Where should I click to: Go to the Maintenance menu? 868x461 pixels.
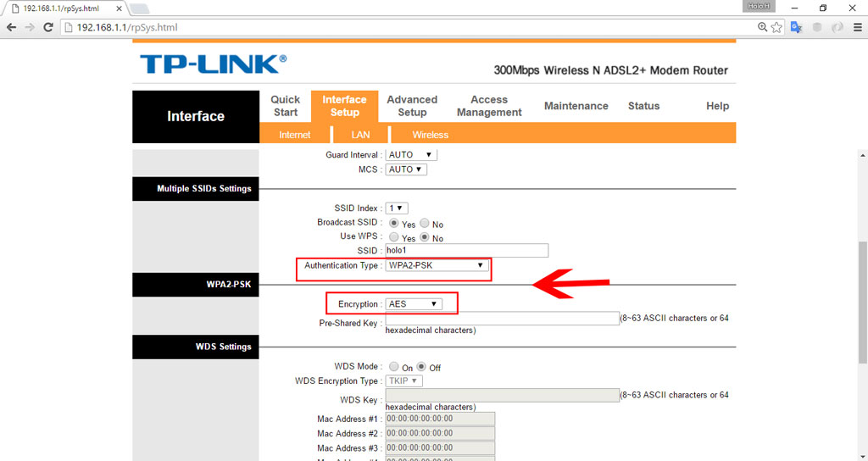[x=576, y=106]
